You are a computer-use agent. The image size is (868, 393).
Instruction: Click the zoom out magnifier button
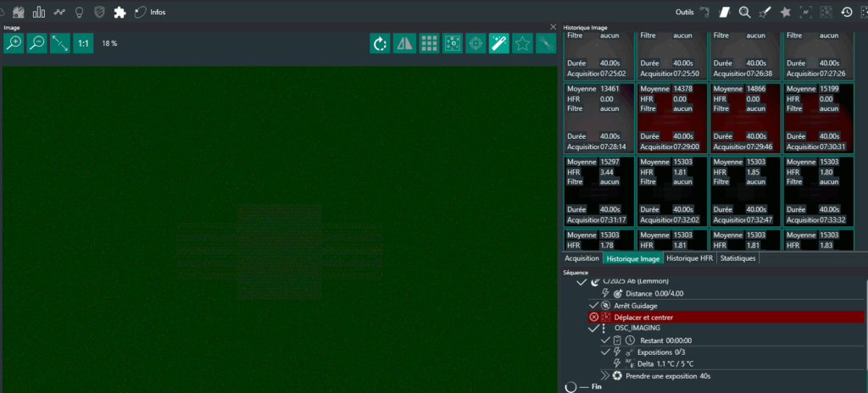[x=36, y=43]
